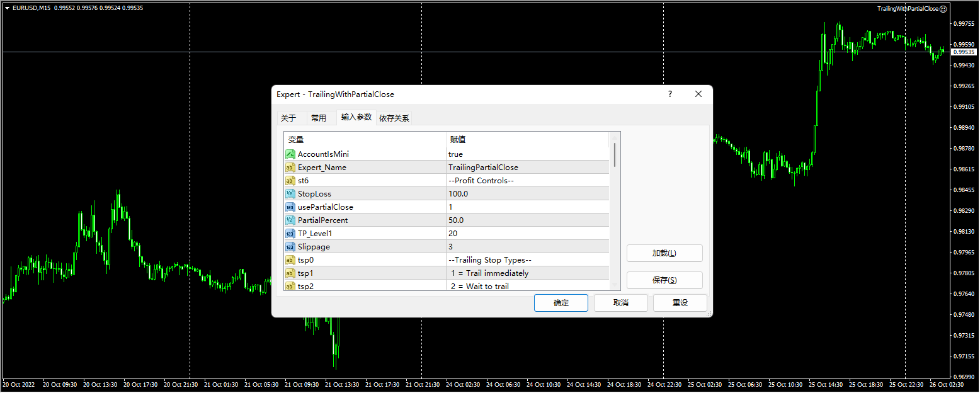Image resolution: width=980 pixels, height=393 pixels.
Task: Close the Expert dialog with the X button
Action: tap(698, 94)
